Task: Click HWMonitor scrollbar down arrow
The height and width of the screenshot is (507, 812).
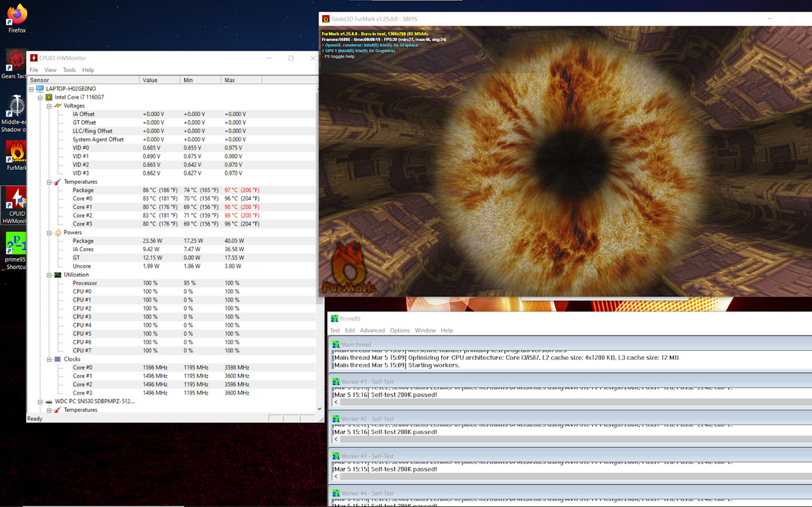Action: 319,409
